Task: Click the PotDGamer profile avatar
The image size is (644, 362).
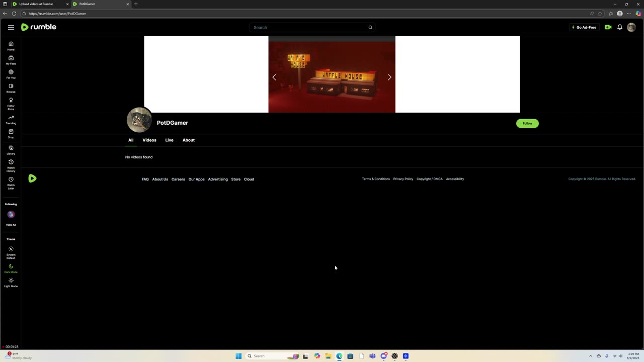Action: point(139,120)
